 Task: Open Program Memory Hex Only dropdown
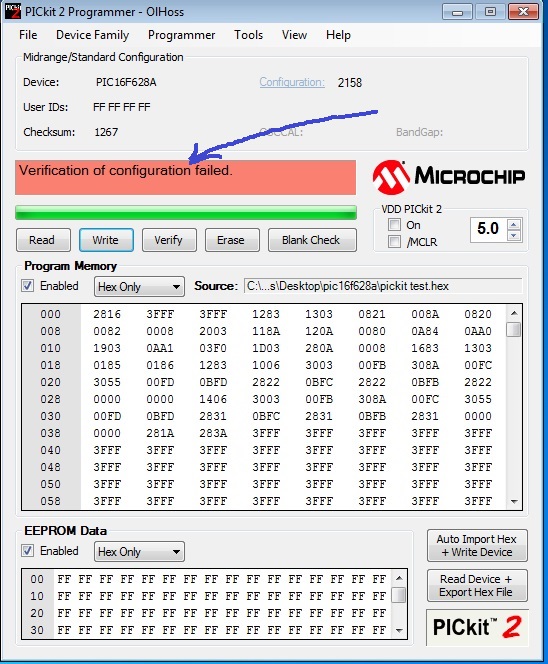click(x=139, y=287)
